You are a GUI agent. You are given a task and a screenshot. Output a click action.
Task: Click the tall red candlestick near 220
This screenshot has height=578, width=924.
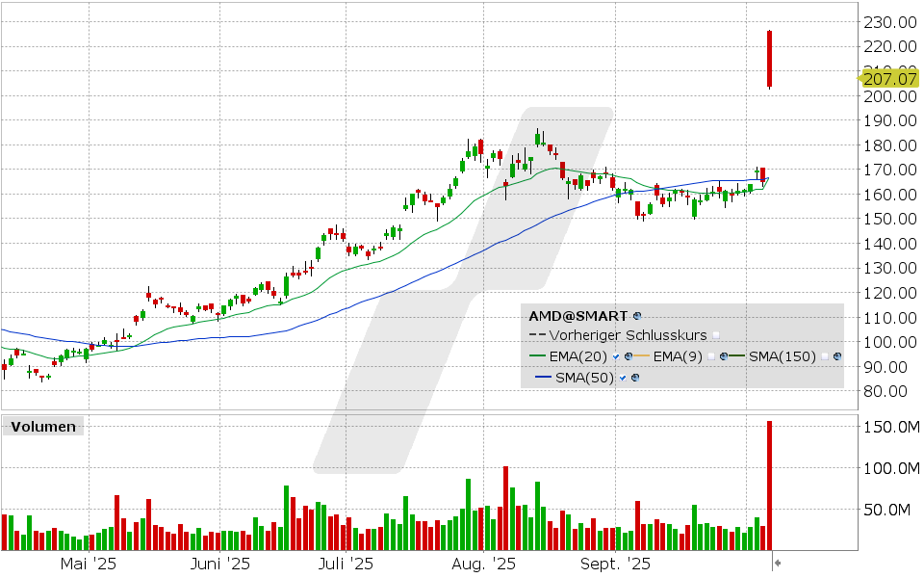pos(769,59)
